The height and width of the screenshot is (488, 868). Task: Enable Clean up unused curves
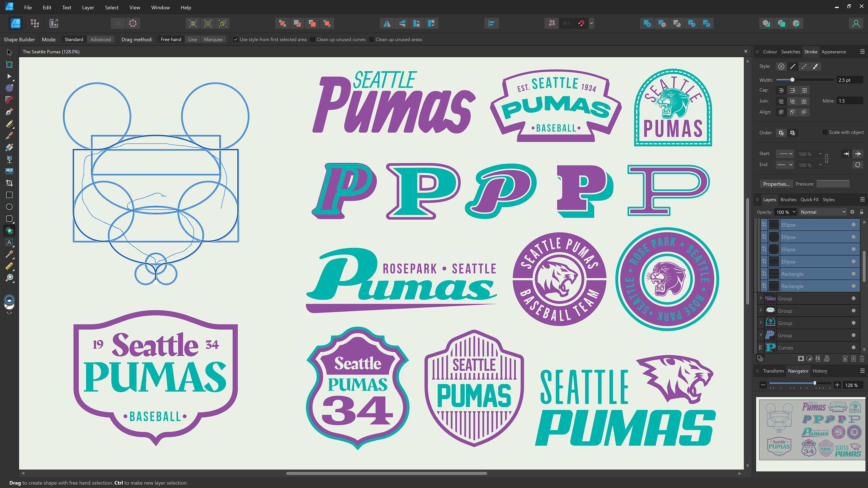313,39
